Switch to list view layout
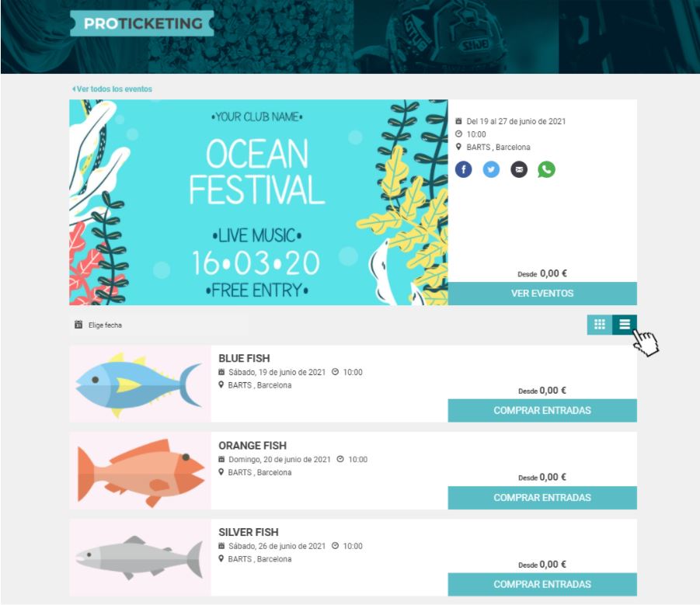 click(x=625, y=325)
